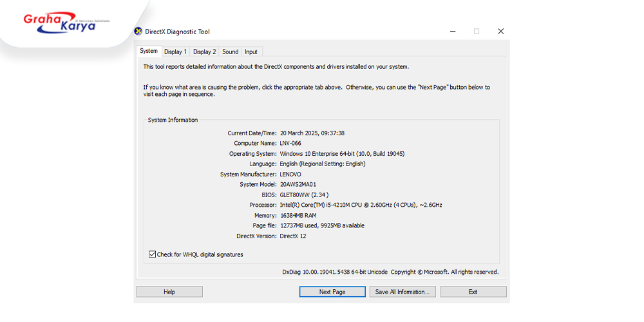Viewport: 644px width, 322px height.
Task: Click the System Manufacturer label
Action: pos(249,174)
